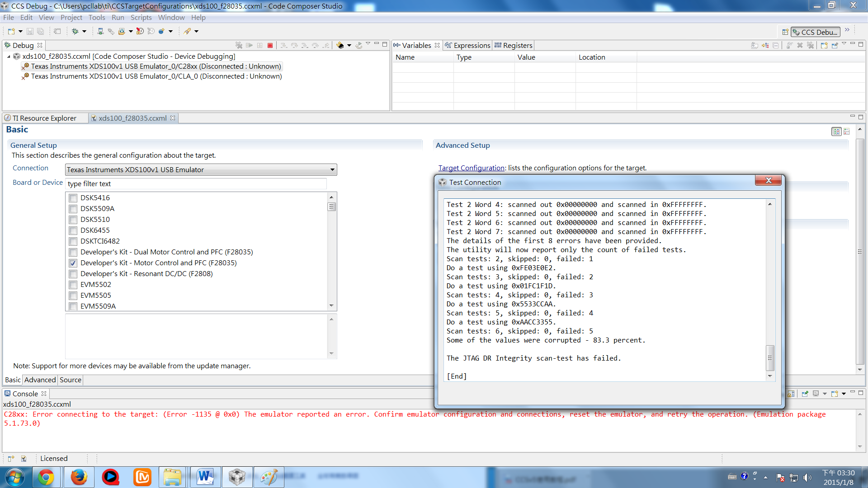Click the chip icon in Debug view toolbar

point(340,45)
